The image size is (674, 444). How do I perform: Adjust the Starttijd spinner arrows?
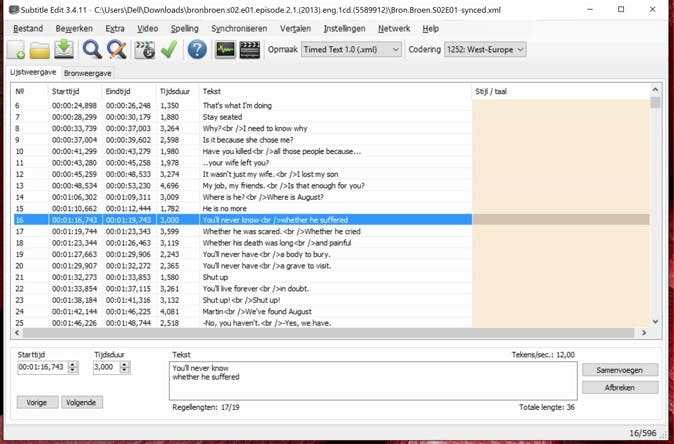[x=73, y=367]
